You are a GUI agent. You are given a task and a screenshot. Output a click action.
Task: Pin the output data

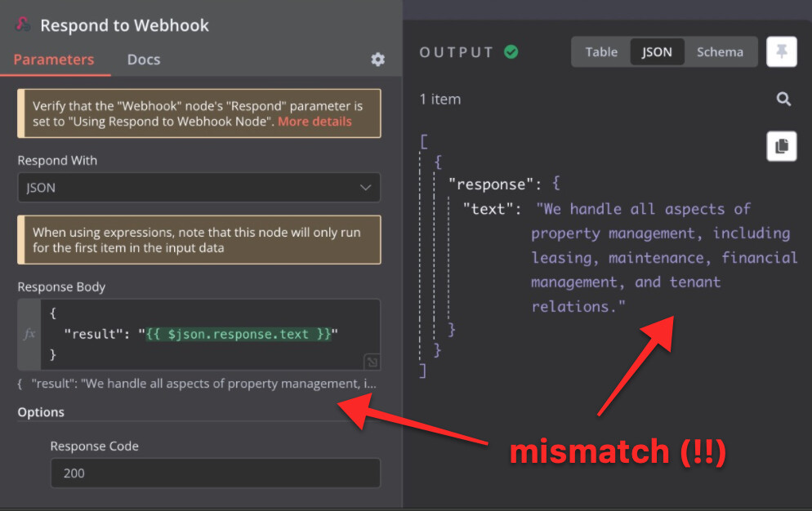(x=782, y=51)
